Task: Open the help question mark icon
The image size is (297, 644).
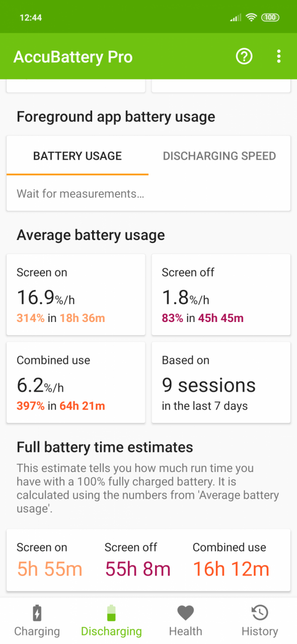Action: tap(244, 56)
